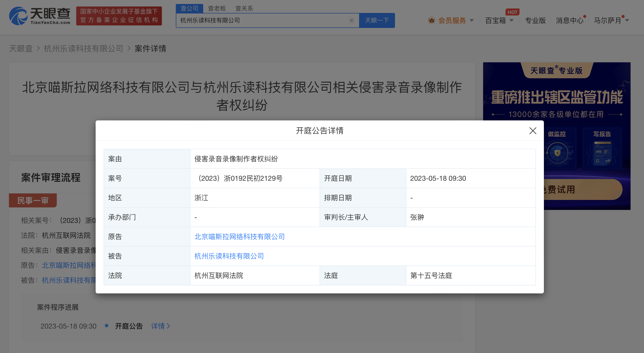Screen dimensions: 644x353
Task: Click the 案件详情 breadcrumb text
Action: 150,49
